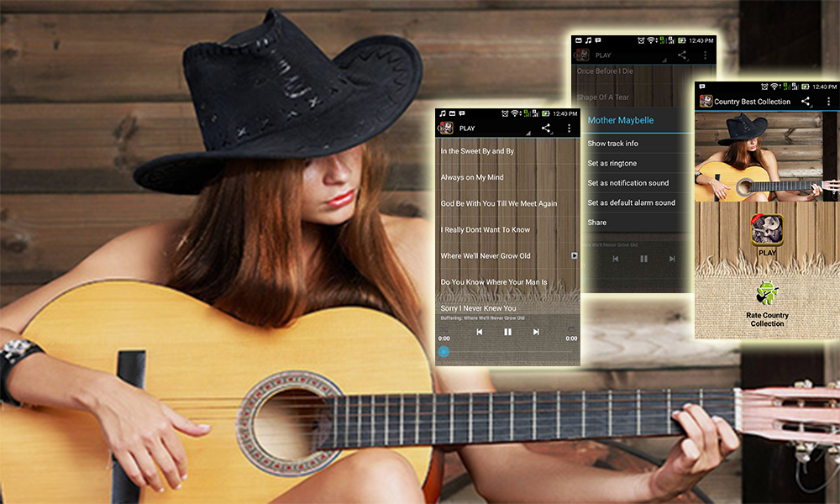Tap dimmed next button in middle screen

point(672,259)
